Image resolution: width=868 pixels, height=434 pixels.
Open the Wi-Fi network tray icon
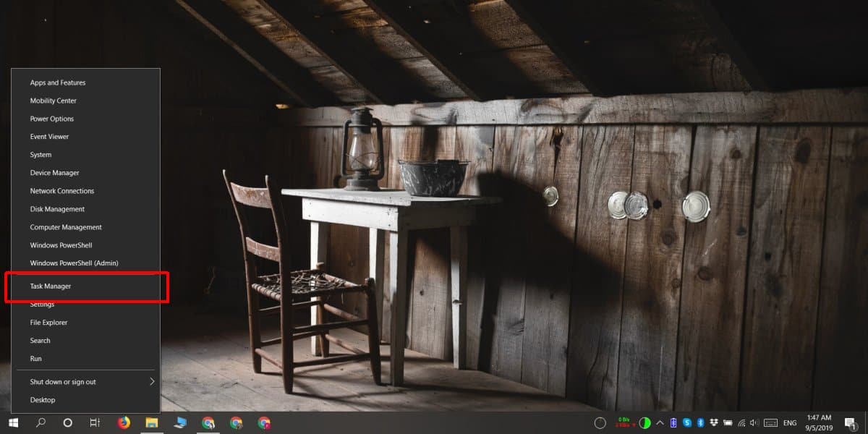point(741,422)
